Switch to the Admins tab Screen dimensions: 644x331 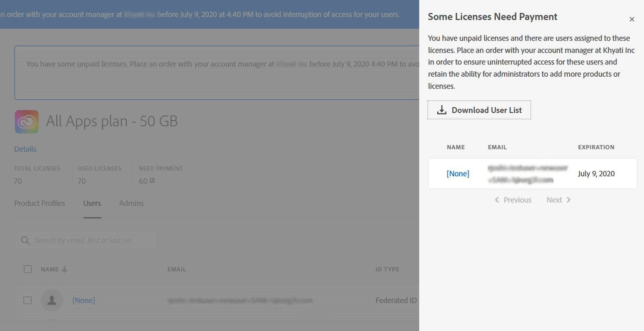pos(131,203)
